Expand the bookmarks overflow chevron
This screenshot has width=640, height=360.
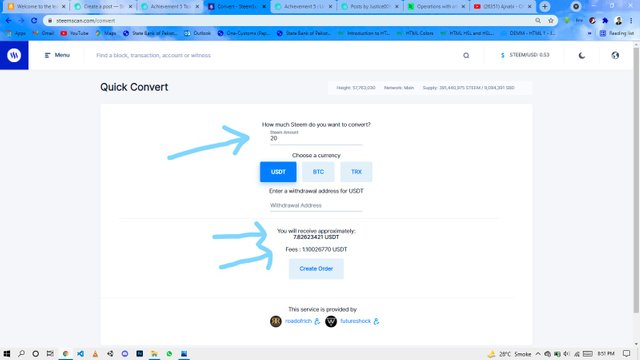[589, 33]
